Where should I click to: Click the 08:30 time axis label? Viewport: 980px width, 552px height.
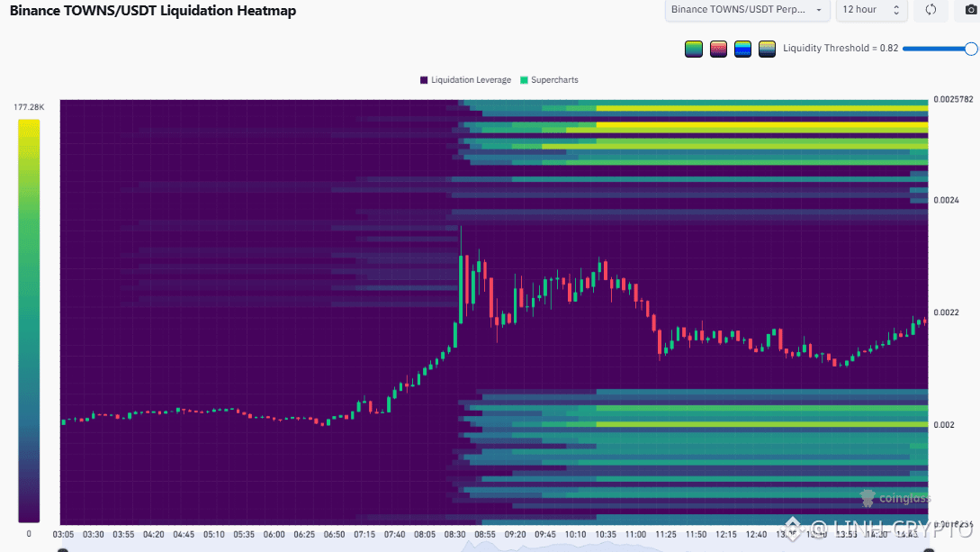click(x=455, y=535)
